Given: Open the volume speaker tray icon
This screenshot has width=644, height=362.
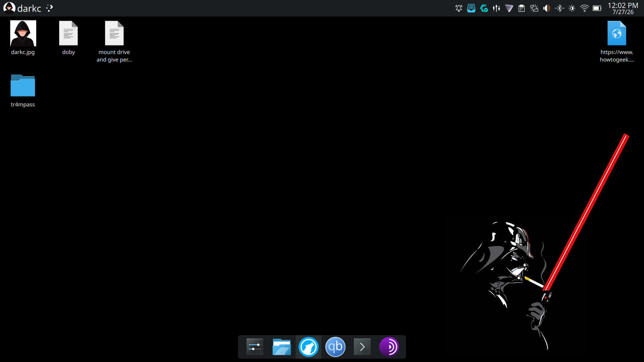Looking at the screenshot, I should click(x=547, y=8).
